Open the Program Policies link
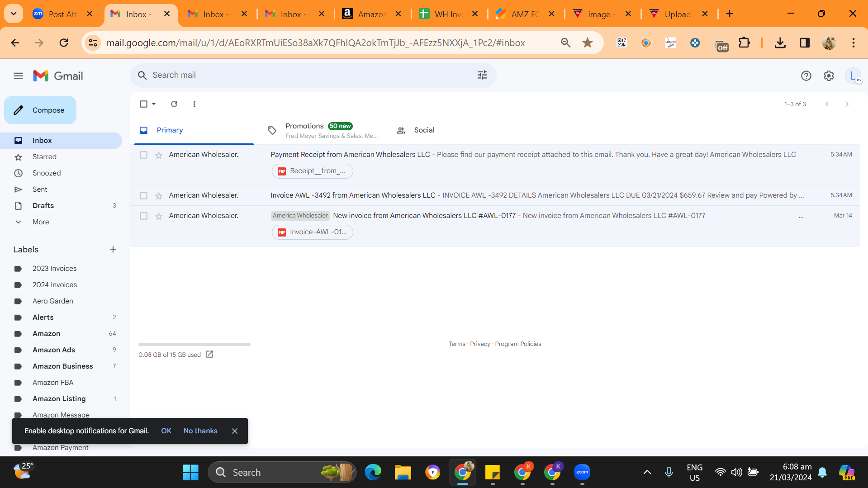The width and height of the screenshot is (868, 488). click(518, 344)
